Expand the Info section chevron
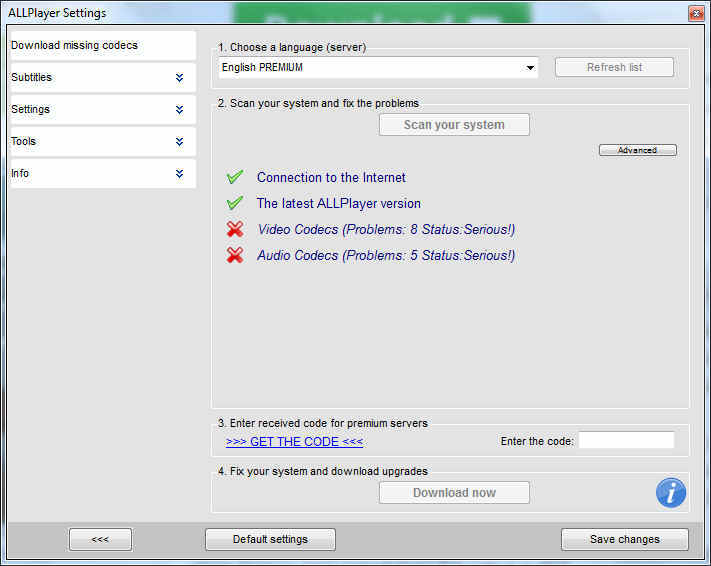The image size is (711, 566). [x=180, y=174]
